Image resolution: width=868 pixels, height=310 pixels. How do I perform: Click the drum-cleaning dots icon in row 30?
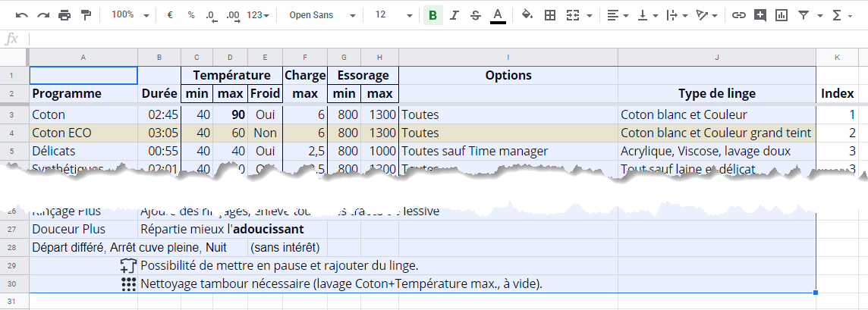pyautogui.click(x=128, y=284)
